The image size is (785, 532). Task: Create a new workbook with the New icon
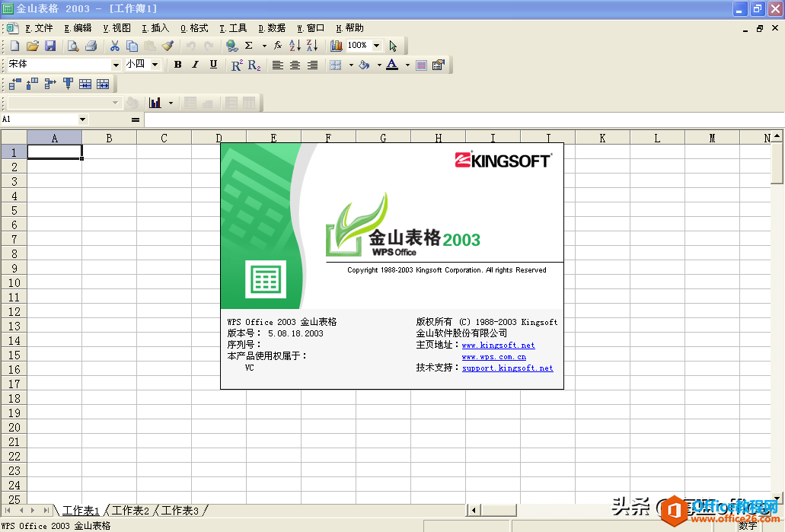coord(15,46)
